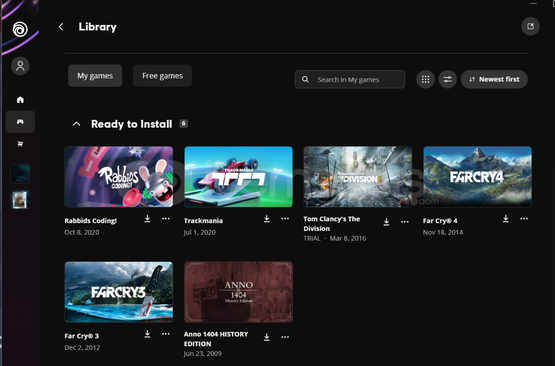This screenshot has width=555, height=366.
Task: Open the user profile avatar icon
Action: click(20, 66)
